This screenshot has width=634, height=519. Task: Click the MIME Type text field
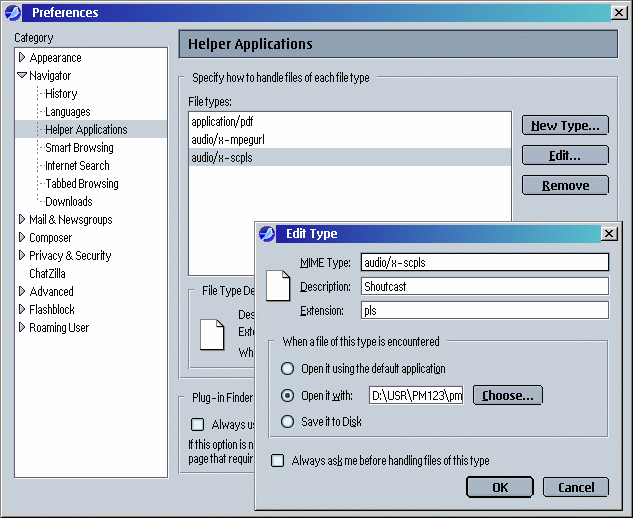click(x=484, y=263)
